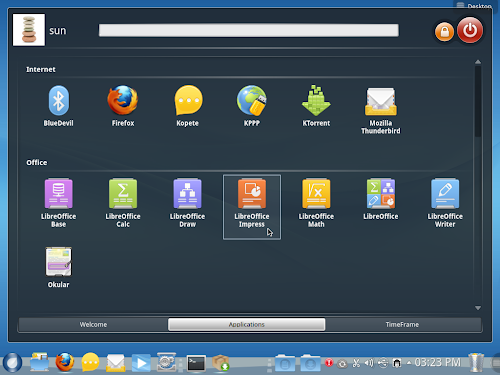Open the KPPP dialer

(252, 106)
